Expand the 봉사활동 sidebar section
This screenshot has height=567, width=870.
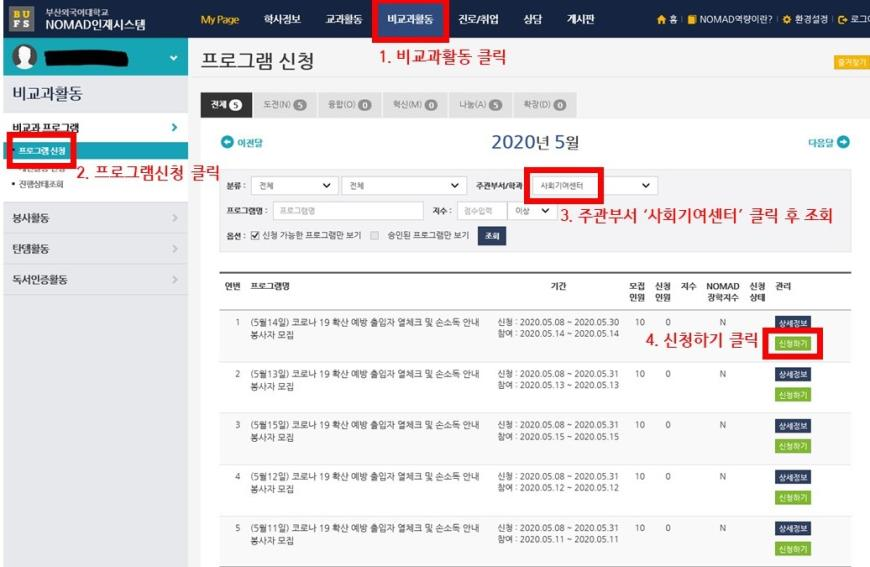94,217
